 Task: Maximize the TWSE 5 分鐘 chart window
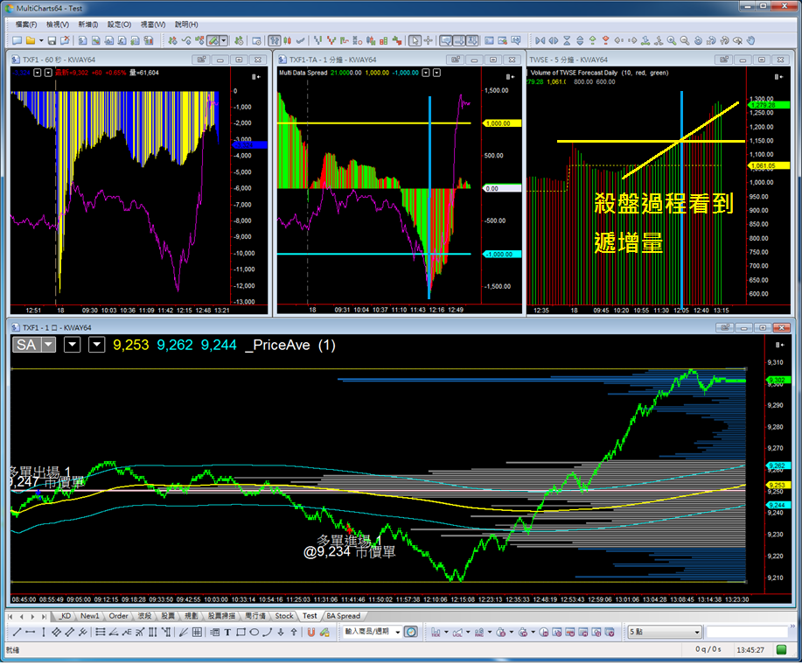(x=762, y=59)
